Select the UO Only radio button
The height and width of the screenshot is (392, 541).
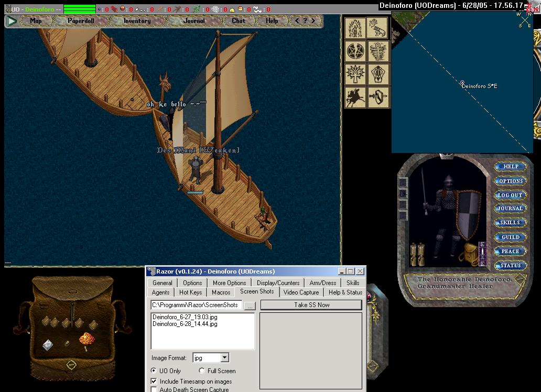[154, 371]
